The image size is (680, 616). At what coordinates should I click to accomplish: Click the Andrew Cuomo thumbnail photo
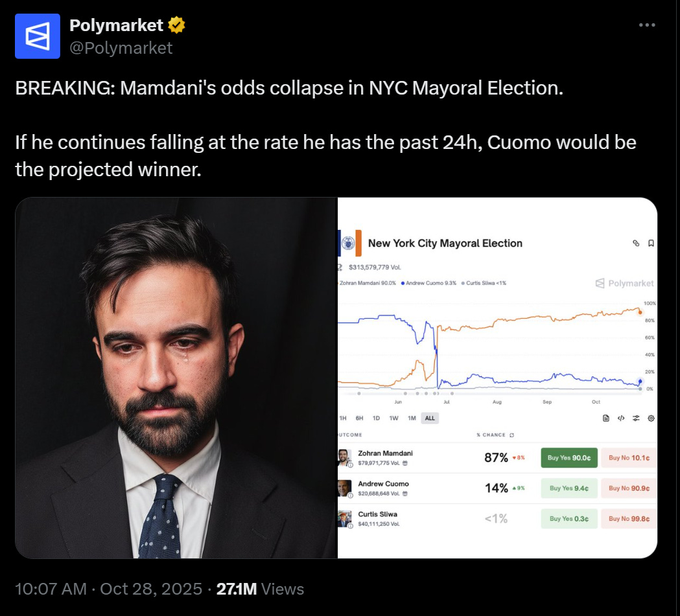[x=344, y=488]
